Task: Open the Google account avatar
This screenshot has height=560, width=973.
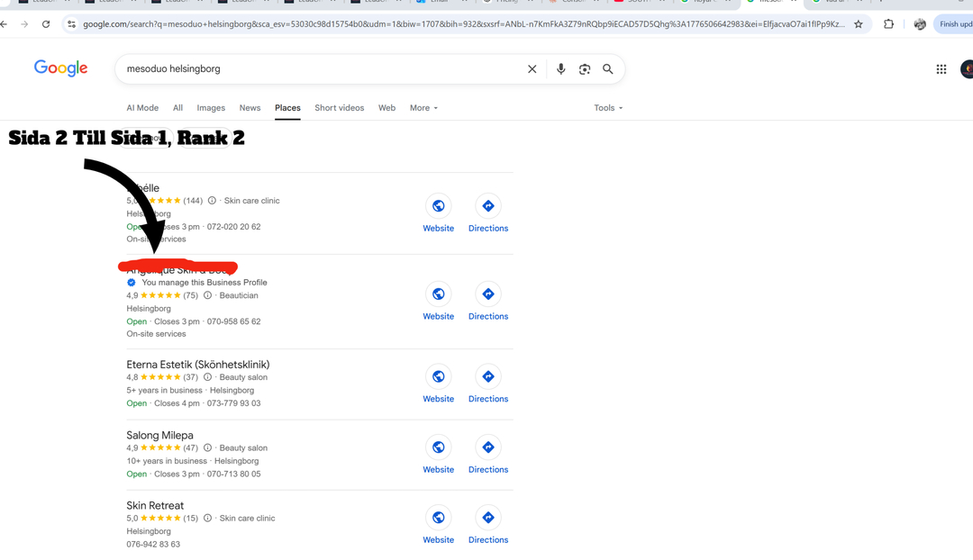Action: tap(966, 68)
